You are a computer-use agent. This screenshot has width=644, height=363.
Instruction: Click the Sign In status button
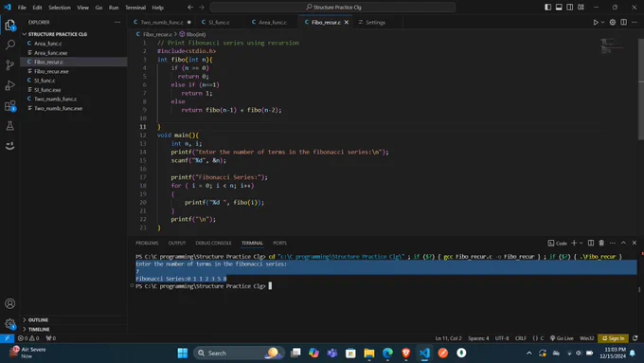613,338
